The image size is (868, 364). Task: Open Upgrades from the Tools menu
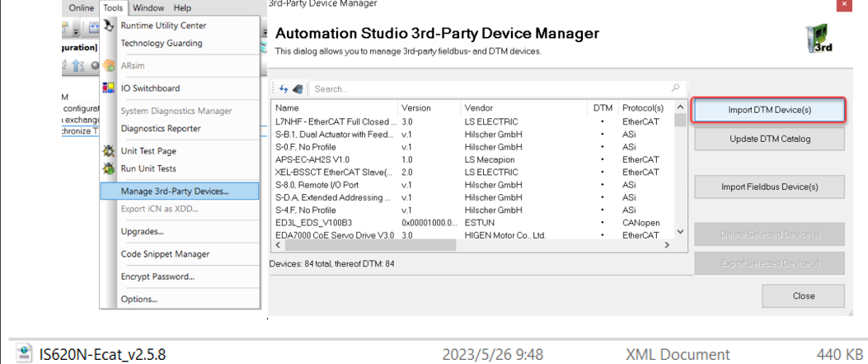pyautogui.click(x=142, y=232)
